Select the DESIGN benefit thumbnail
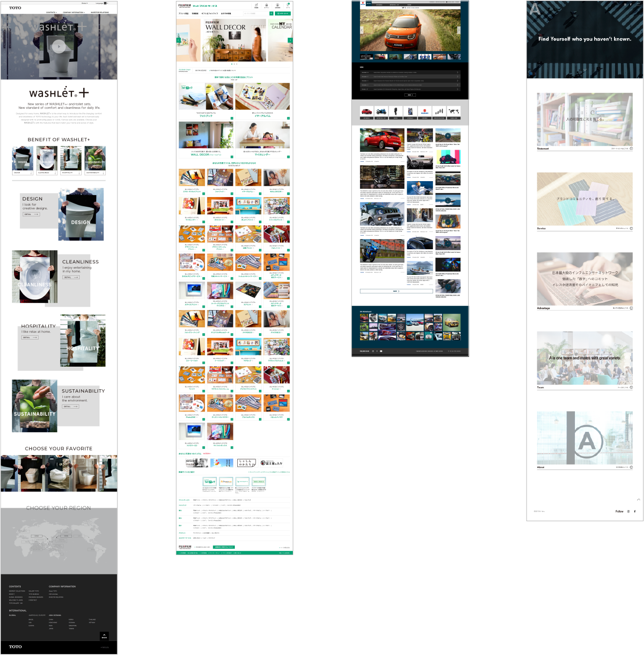Viewport: 644px width, 655px height. pos(22,160)
